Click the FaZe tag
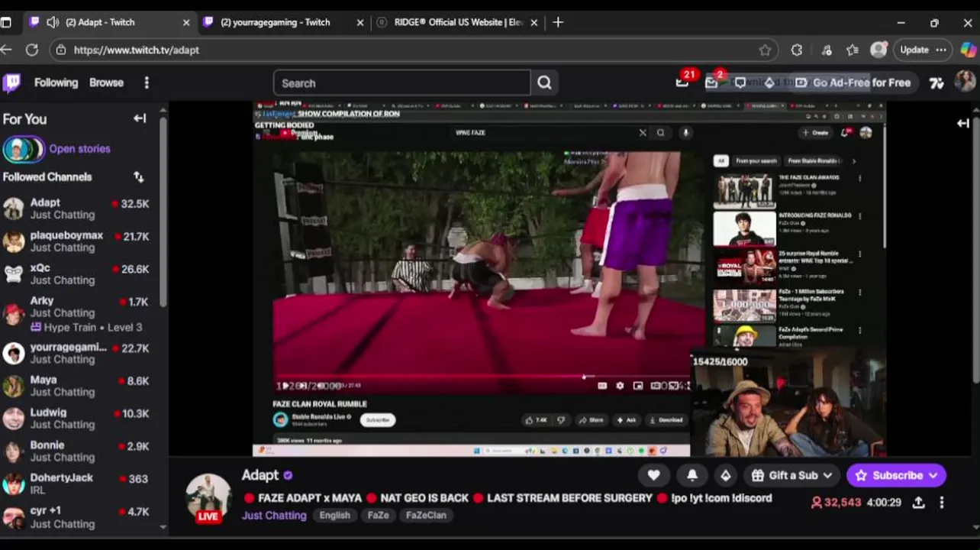980x550 pixels. [x=378, y=515]
